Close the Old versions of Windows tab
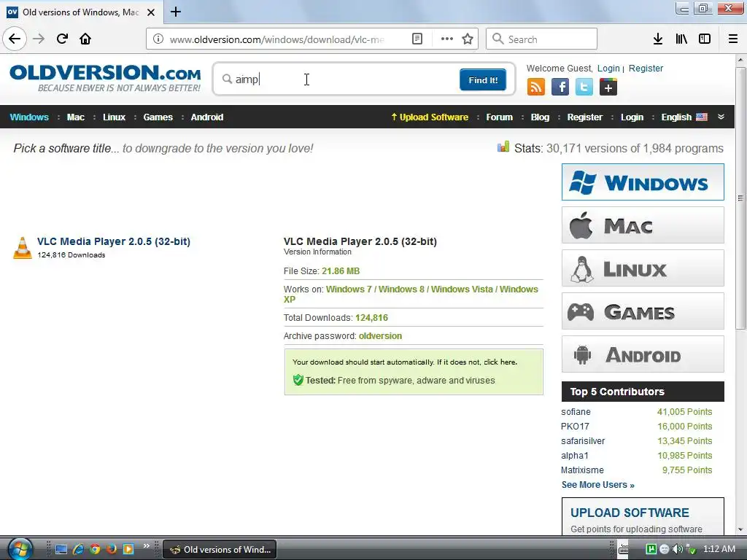Image resolution: width=747 pixels, height=560 pixels. (151, 12)
